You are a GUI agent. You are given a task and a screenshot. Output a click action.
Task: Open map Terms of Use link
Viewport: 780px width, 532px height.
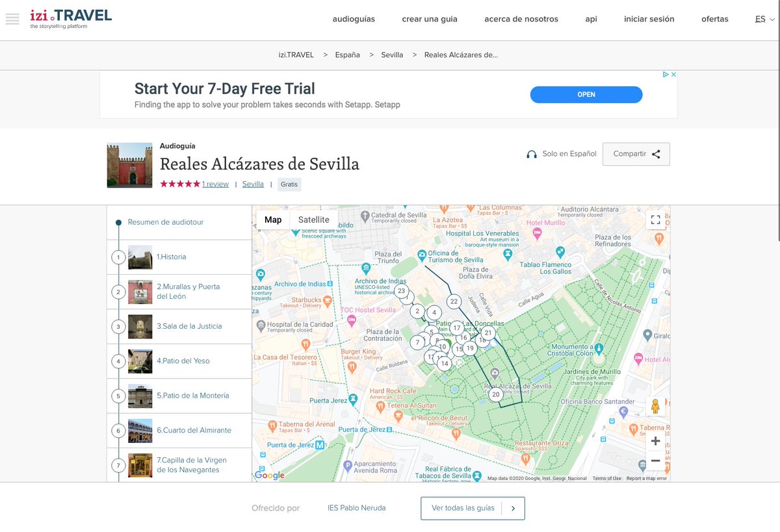point(606,479)
